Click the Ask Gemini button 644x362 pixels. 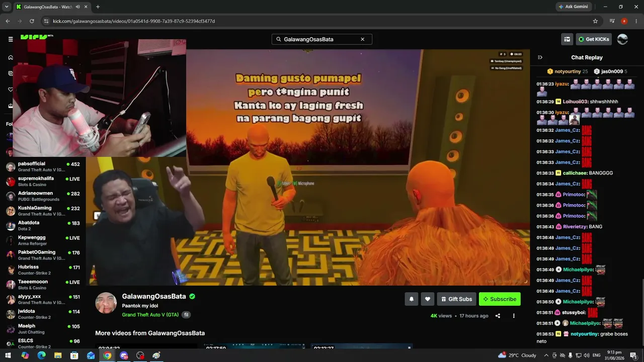(x=573, y=7)
